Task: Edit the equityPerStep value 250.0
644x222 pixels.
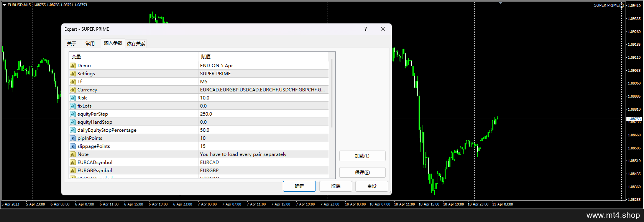Action: pos(264,114)
